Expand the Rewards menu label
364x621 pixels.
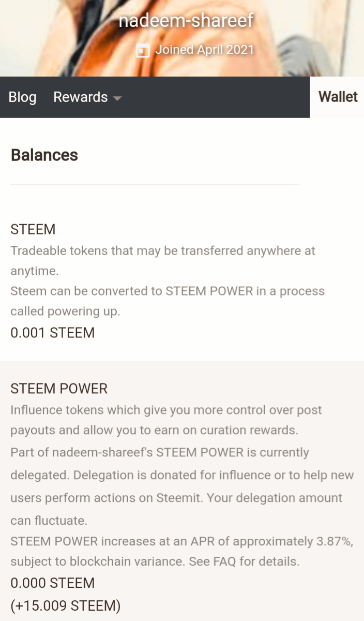click(x=80, y=97)
